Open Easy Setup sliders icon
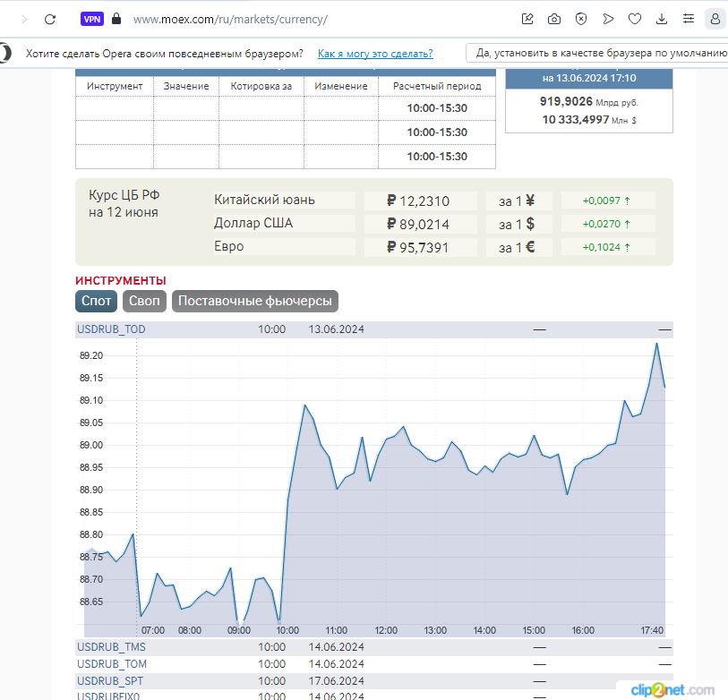The height and width of the screenshot is (700, 728). click(x=689, y=19)
